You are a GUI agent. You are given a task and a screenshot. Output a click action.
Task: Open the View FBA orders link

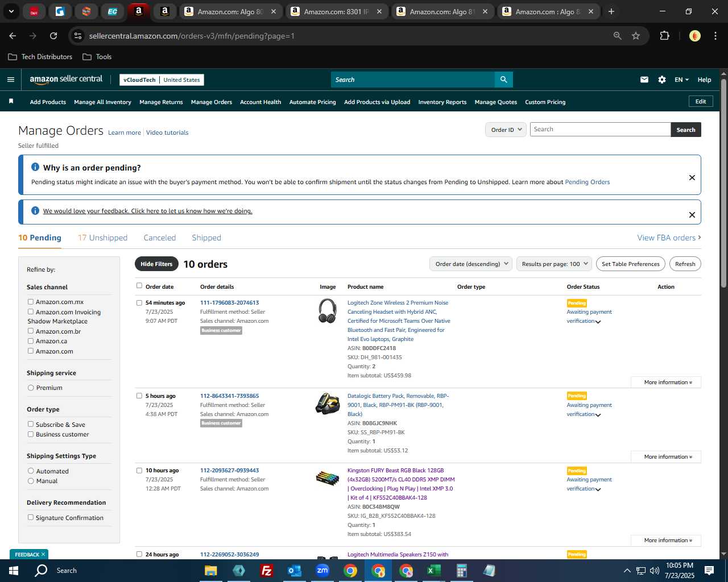click(669, 238)
